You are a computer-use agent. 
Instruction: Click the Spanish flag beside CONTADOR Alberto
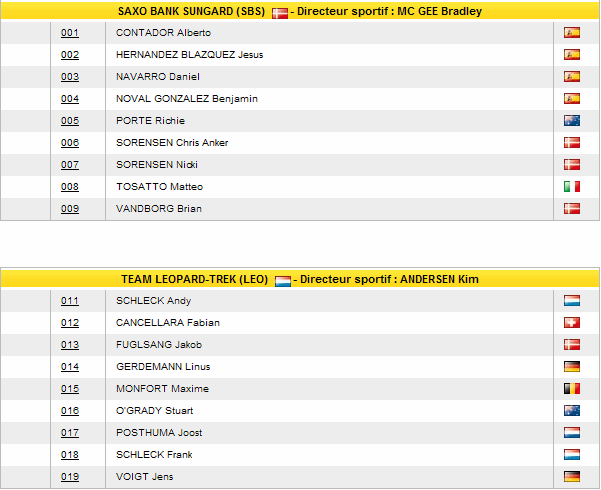coord(572,33)
